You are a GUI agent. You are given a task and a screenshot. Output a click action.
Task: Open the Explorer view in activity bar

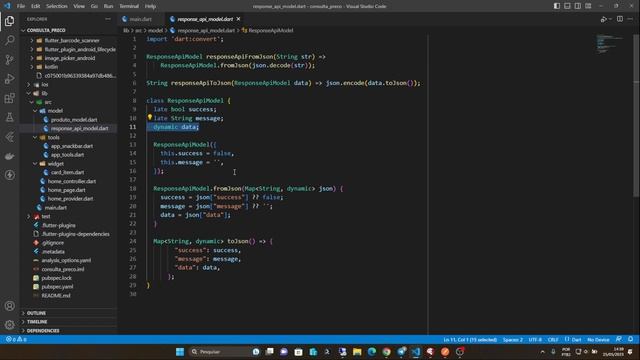(x=9, y=21)
